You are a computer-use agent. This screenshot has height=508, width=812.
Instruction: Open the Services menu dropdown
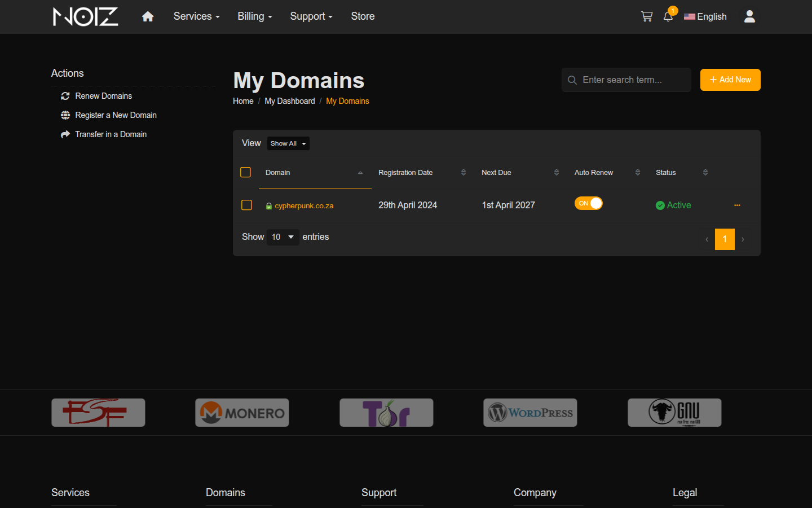(196, 16)
